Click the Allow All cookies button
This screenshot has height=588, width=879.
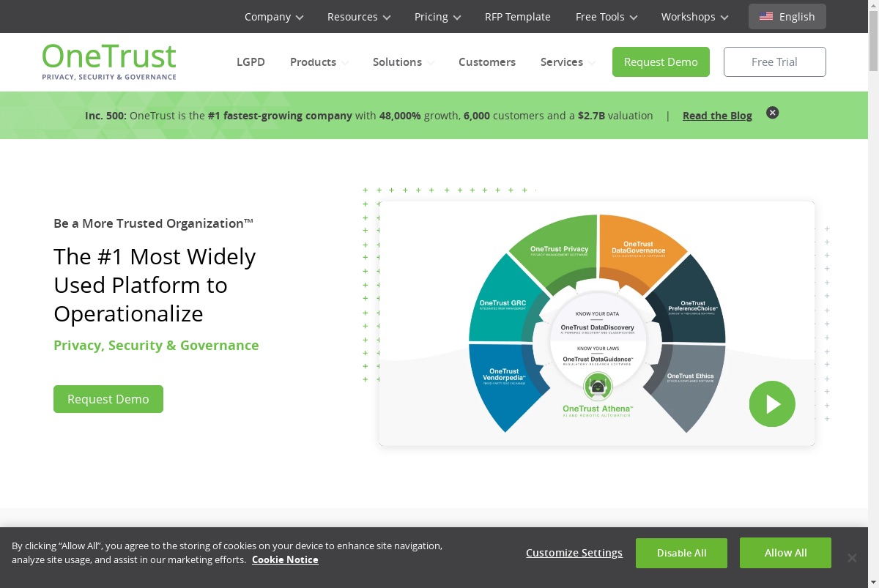pos(785,553)
